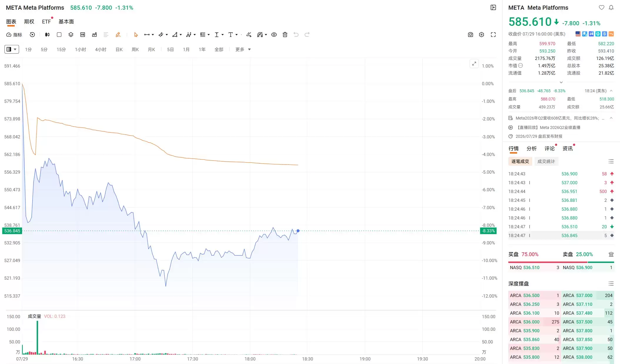The width and height of the screenshot is (620, 364).
Task: Select the wave pattern drawing tool
Action: click(x=189, y=35)
